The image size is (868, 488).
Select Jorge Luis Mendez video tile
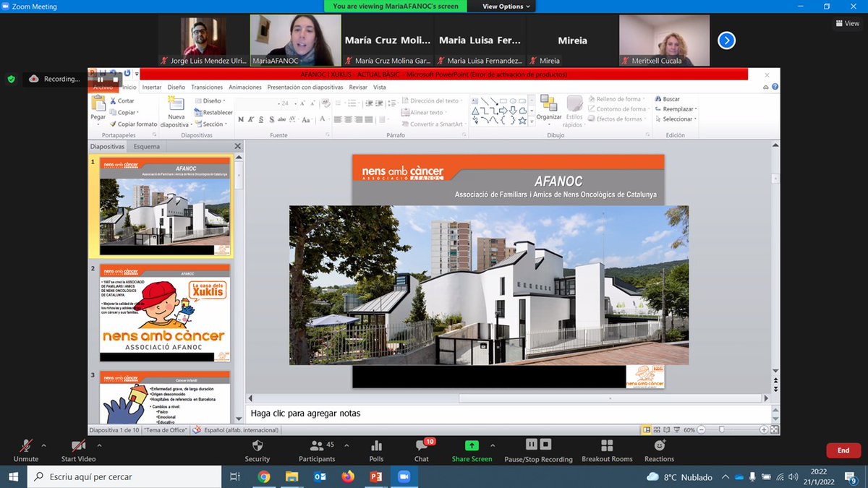(x=203, y=40)
